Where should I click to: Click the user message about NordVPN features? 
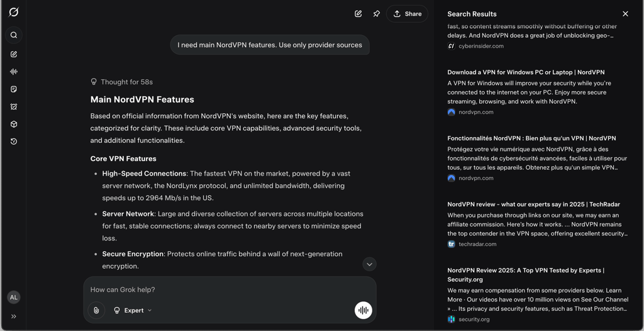(x=270, y=45)
